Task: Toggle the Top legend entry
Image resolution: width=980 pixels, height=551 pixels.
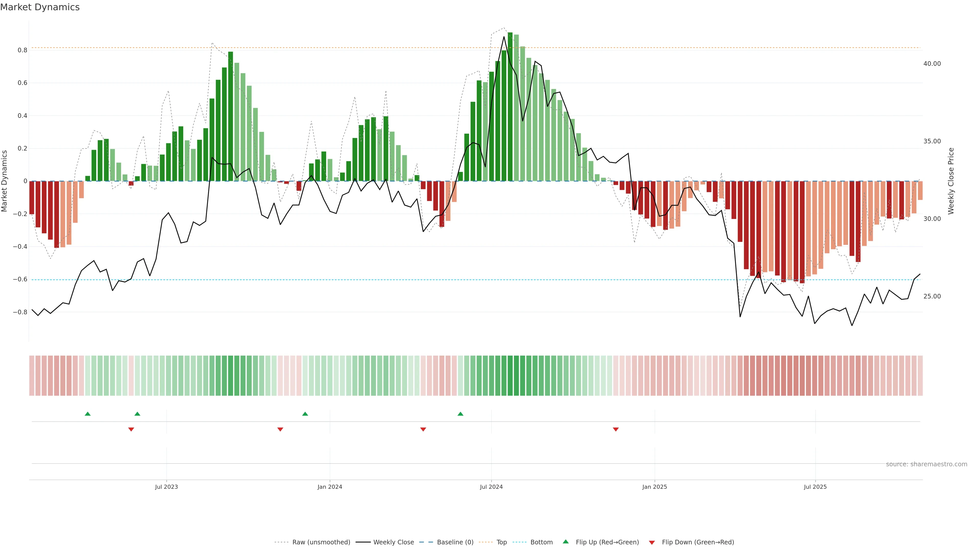Action: [x=501, y=542]
